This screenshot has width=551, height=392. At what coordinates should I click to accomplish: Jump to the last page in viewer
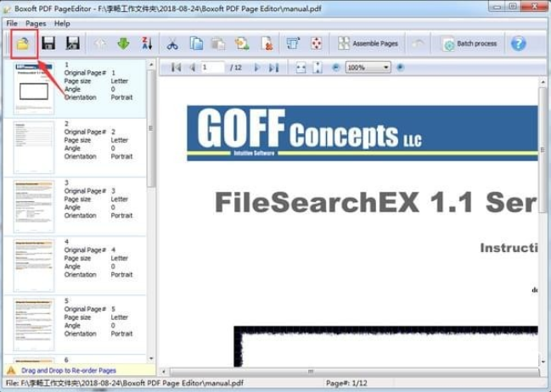[273, 67]
